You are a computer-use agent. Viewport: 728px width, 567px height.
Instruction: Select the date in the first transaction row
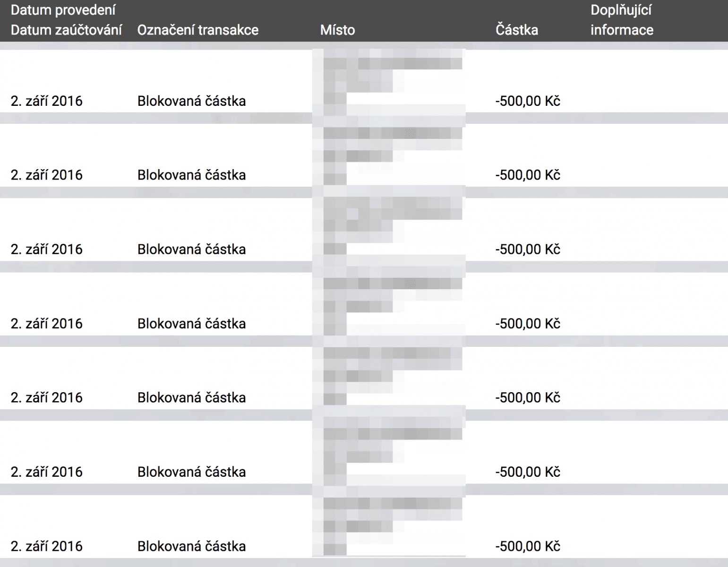click(x=46, y=101)
